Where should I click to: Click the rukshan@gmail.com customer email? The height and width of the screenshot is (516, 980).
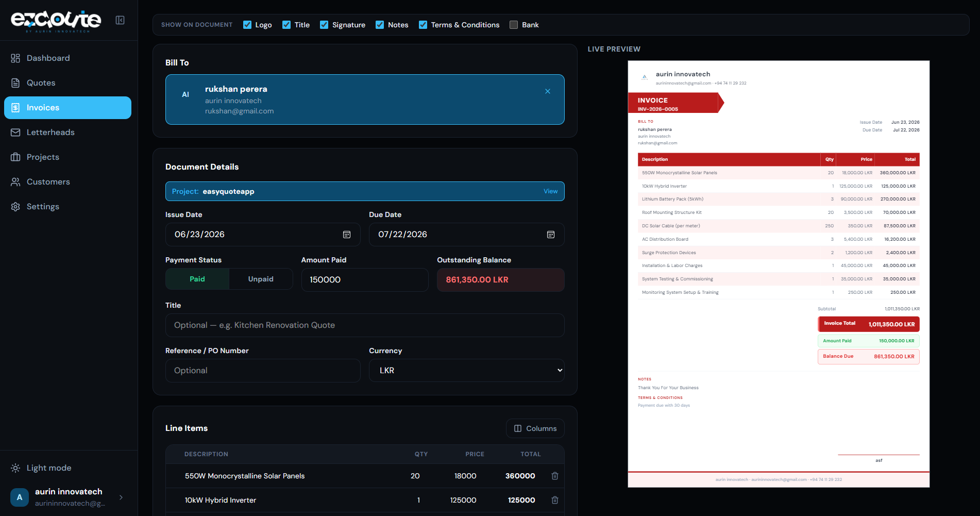(x=240, y=111)
